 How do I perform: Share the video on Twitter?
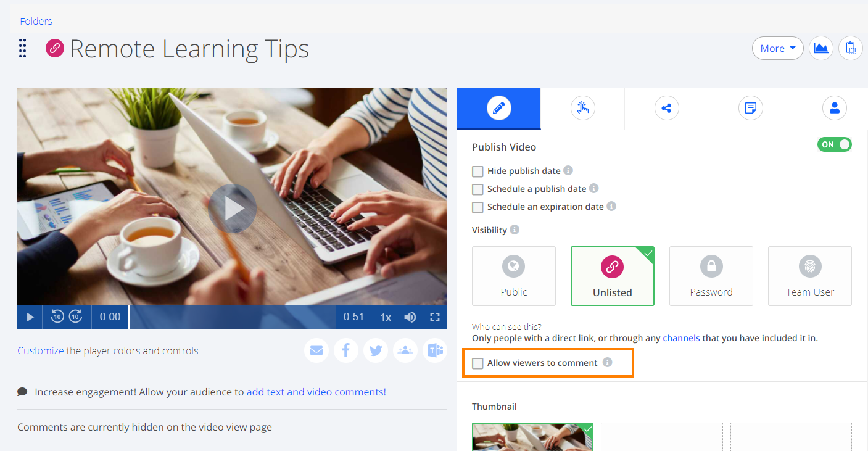pyautogui.click(x=376, y=350)
